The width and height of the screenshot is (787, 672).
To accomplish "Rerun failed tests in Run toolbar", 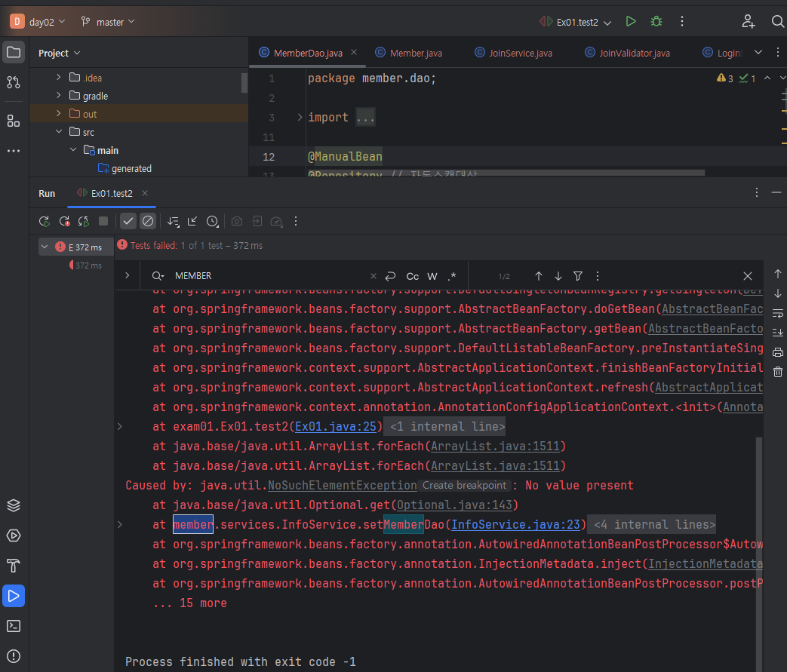I will point(64,221).
